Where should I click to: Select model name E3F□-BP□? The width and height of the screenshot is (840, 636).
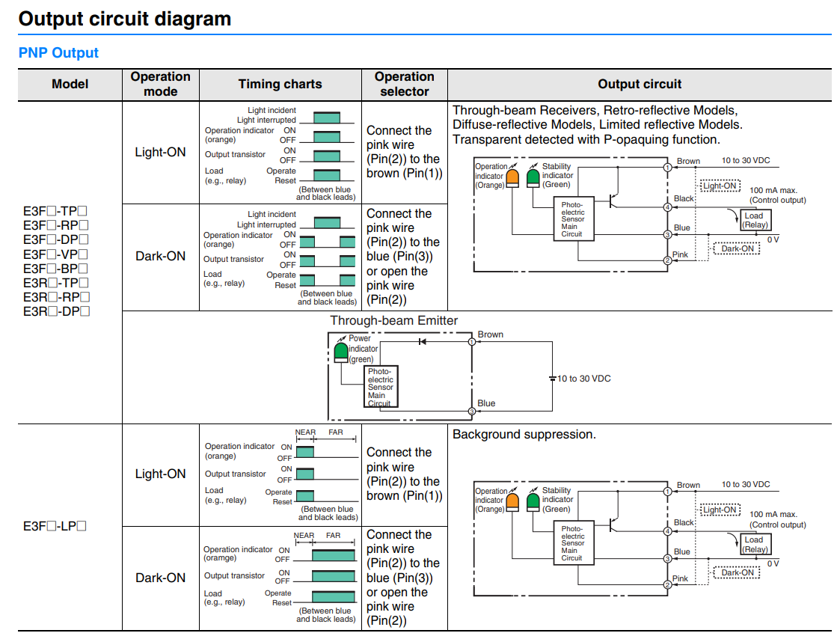pyautogui.click(x=55, y=269)
